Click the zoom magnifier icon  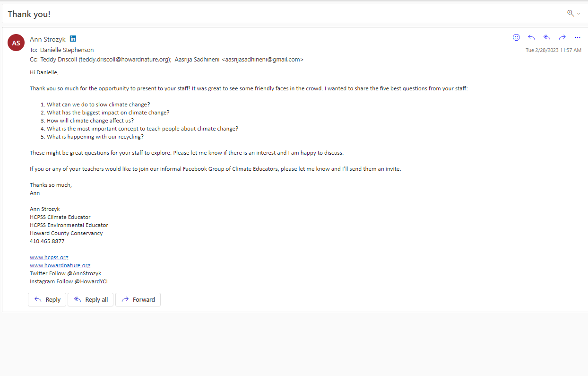pos(571,13)
